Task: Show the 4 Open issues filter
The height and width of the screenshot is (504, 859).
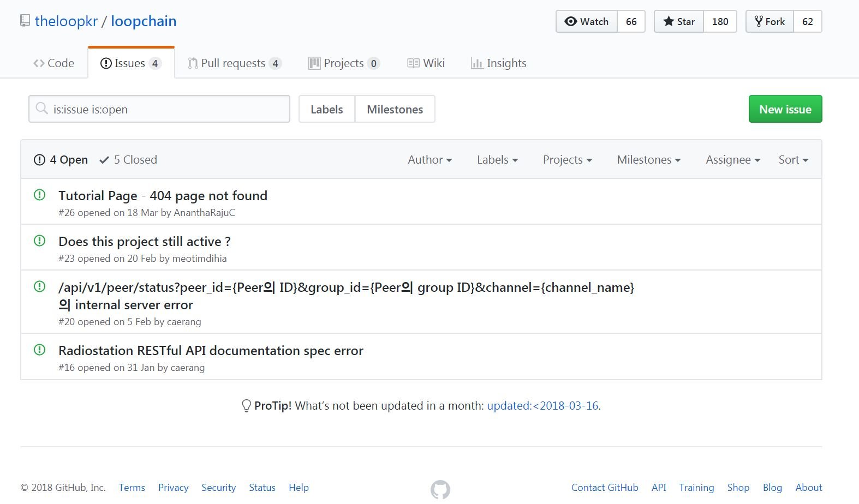Action: 61,160
